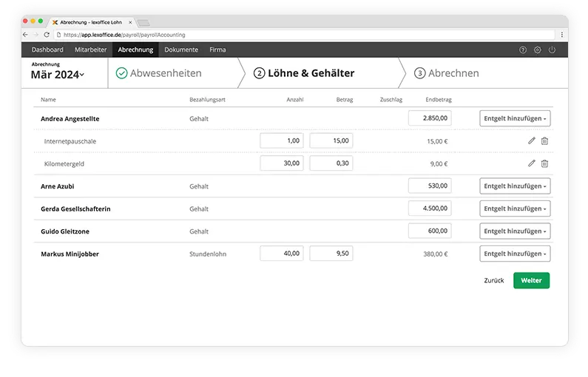
Task: Select Markus Minijobber's Anzahl hours field
Action: pos(282,254)
